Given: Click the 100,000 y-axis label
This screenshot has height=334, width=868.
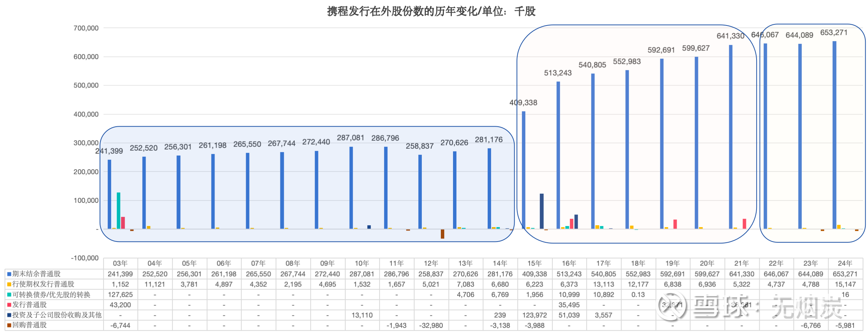Looking at the screenshot, I should click(x=86, y=200).
